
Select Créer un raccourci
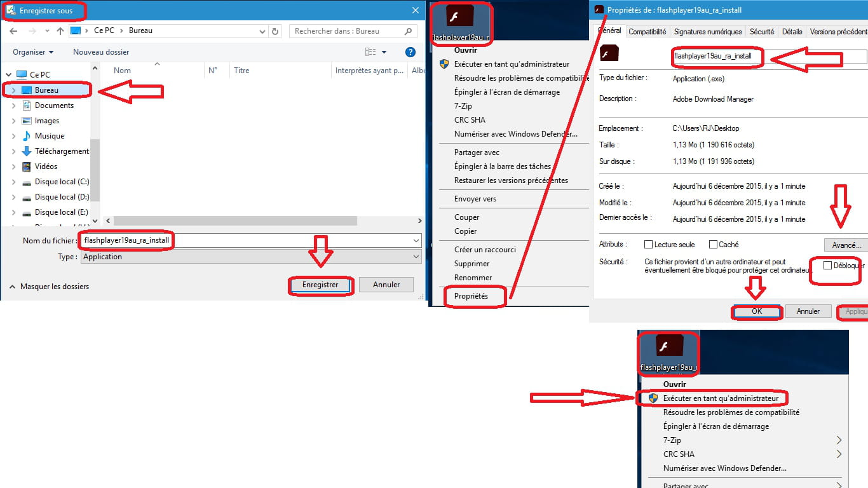pyautogui.click(x=485, y=250)
